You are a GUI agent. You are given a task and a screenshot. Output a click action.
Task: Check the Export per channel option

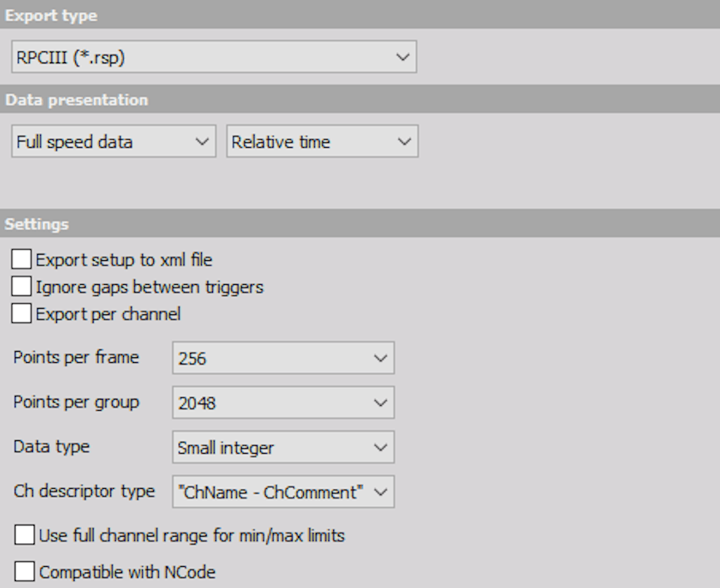click(22, 314)
